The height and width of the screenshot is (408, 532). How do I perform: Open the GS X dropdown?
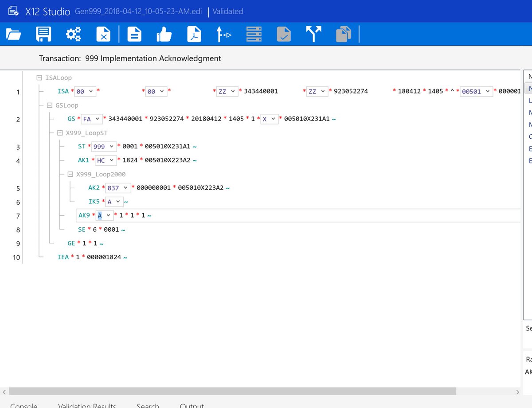[x=270, y=119]
